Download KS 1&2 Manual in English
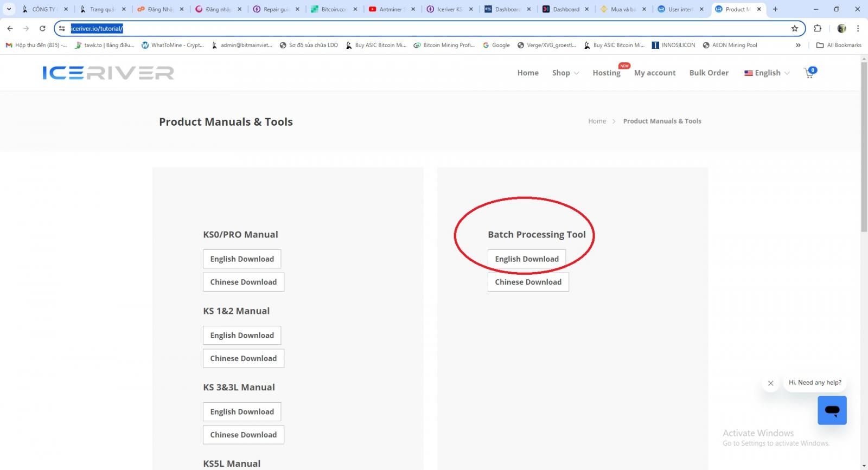This screenshot has width=868, height=470. point(242,336)
